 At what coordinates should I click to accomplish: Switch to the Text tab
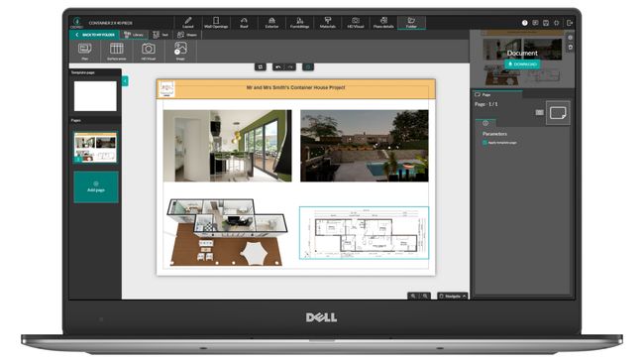pyautogui.click(x=161, y=35)
